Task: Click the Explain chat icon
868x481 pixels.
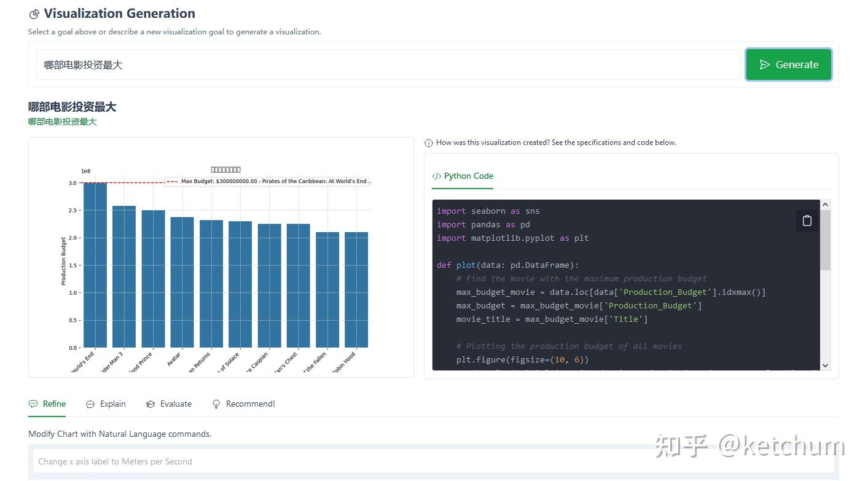Action: (x=90, y=404)
